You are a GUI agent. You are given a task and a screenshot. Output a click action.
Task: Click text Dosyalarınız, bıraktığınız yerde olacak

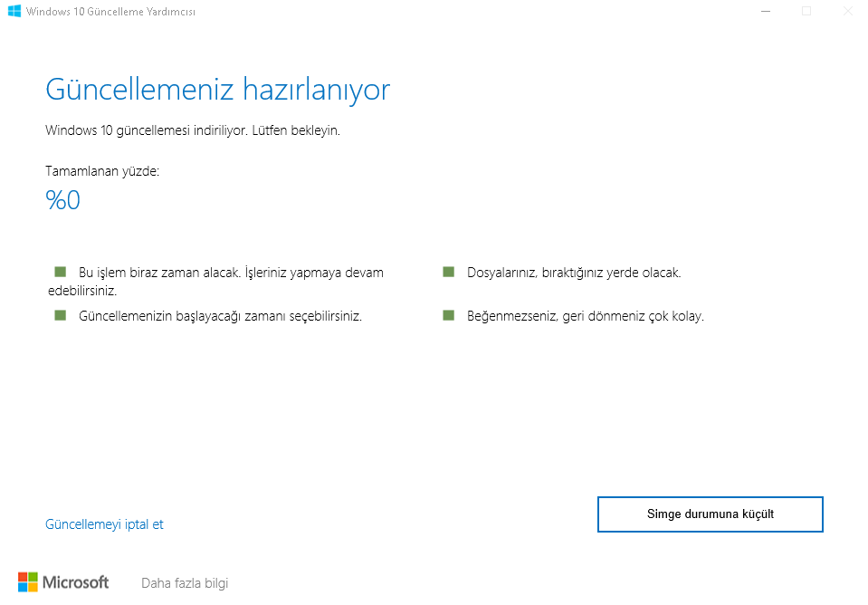point(574,273)
